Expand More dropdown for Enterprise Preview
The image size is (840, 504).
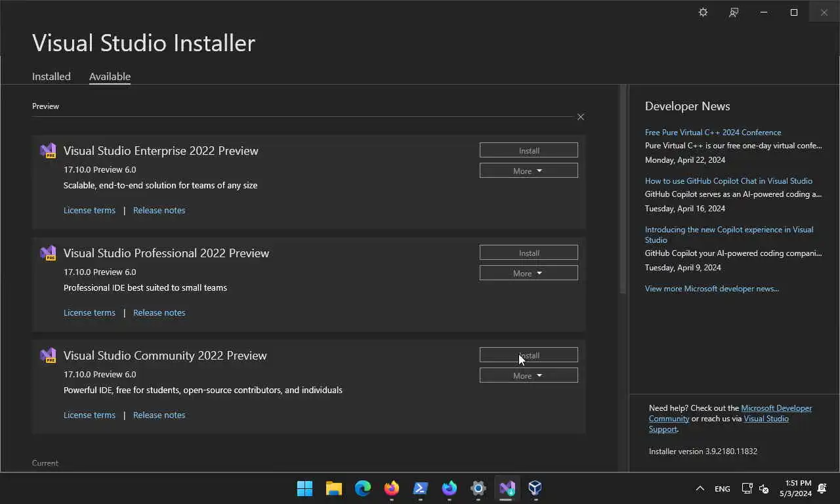529,171
